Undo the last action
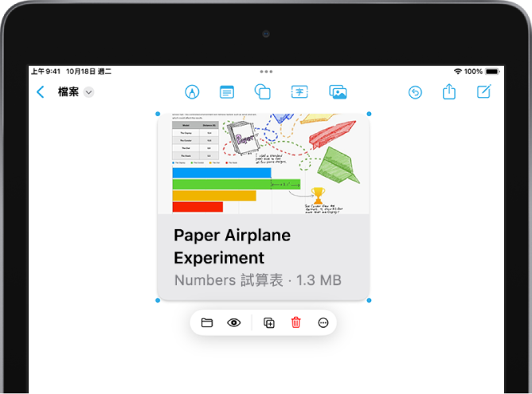 (x=415, y=92)
